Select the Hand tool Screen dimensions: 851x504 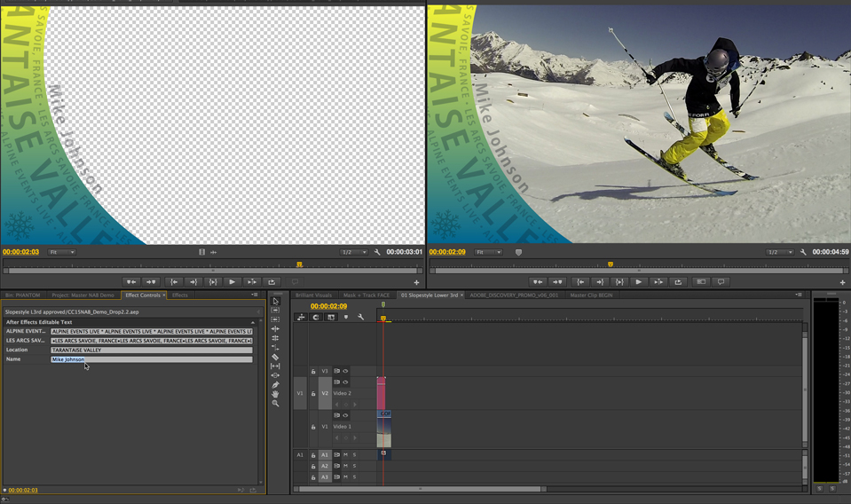(275, 394)
